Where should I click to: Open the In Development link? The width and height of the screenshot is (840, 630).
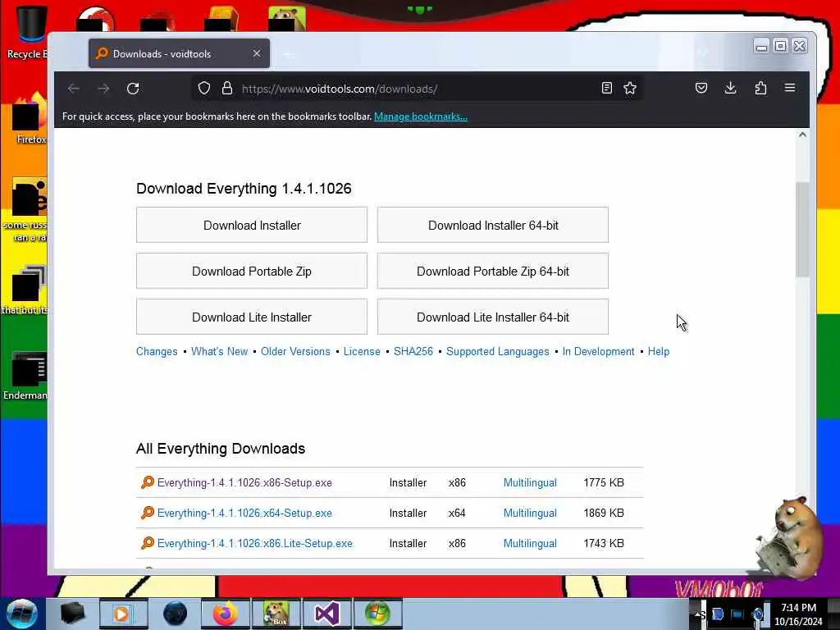(598, 351)
